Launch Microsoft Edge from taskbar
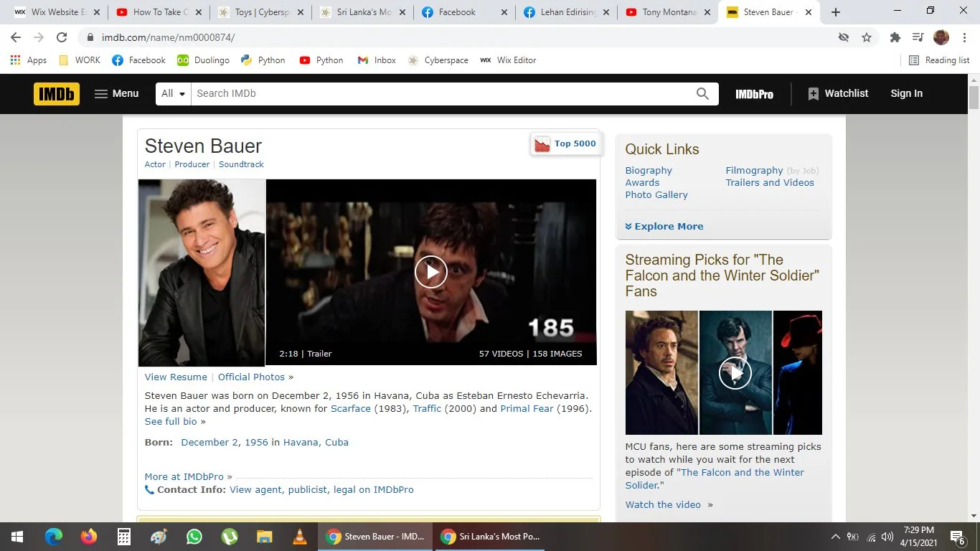Image resolution: width=980 pixels, height=551 pixels. 54,537
